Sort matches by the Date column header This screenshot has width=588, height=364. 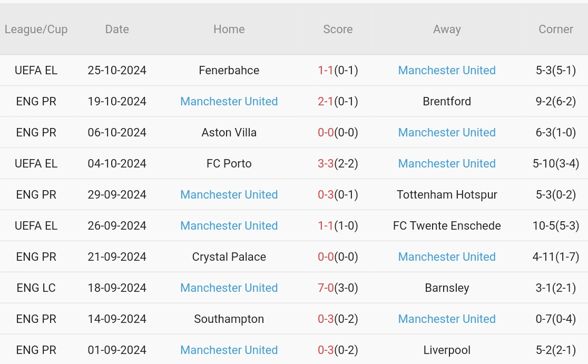116,29
